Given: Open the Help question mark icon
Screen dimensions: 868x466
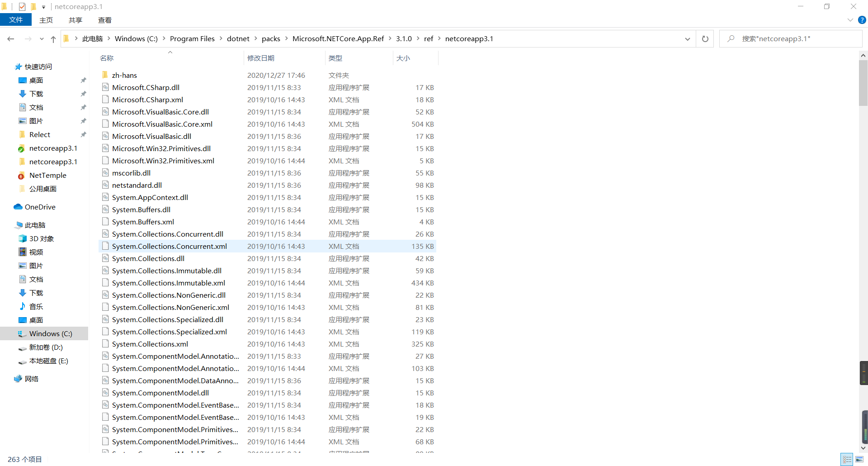Looking at the screenshot, I should [x=862, y=20].
